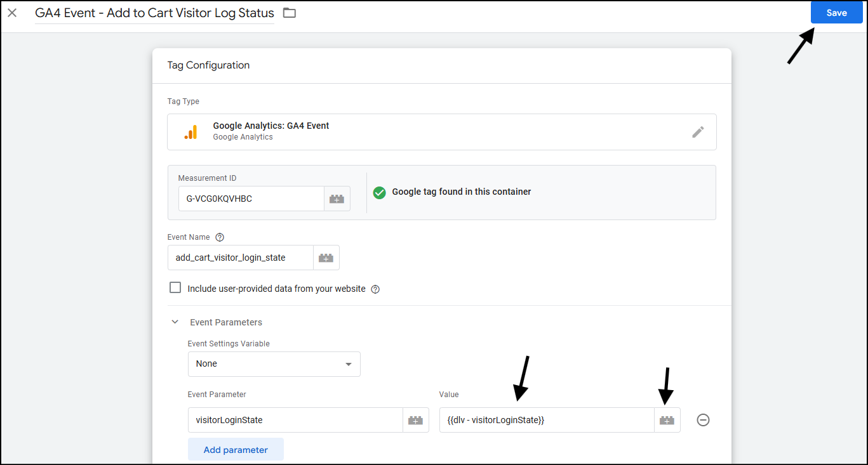The height and width of the screenshot is (465, 868).
Task: Add another event parameter
Action: click(x=236, y=450)
